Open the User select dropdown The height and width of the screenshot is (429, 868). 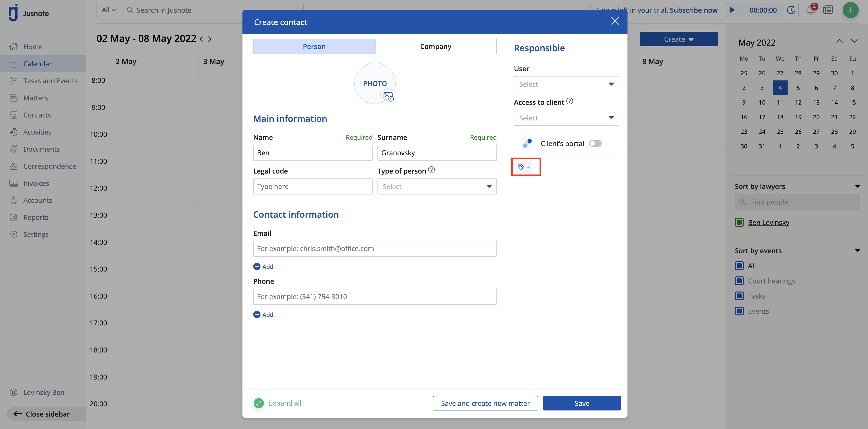566,84
